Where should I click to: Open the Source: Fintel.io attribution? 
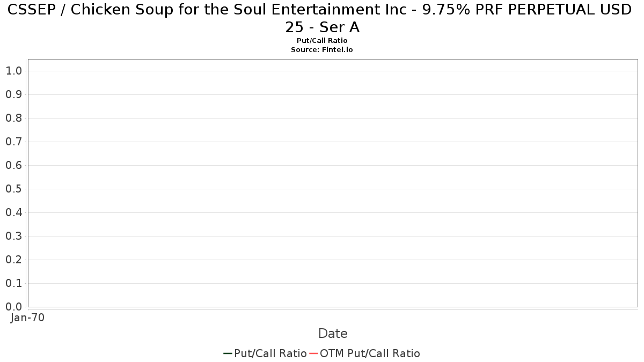coord(322,49)
